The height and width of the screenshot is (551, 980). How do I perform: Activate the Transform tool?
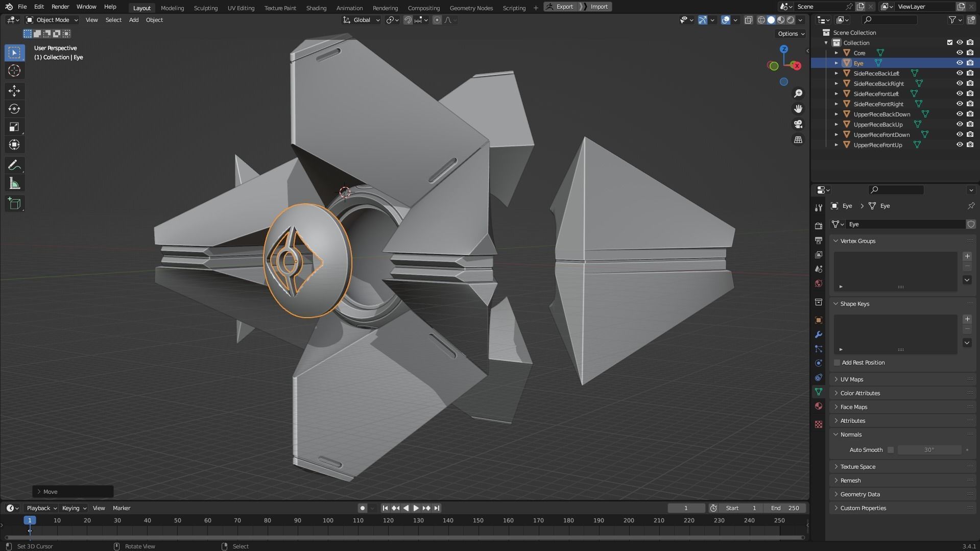click(14, 145)
